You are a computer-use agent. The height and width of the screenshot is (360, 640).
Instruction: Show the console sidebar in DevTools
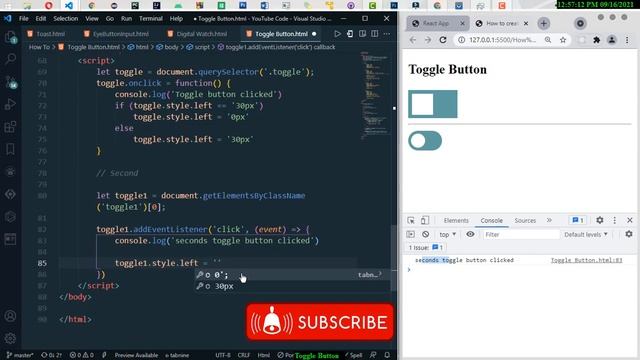pyautogui.click(x=411, y=234)
